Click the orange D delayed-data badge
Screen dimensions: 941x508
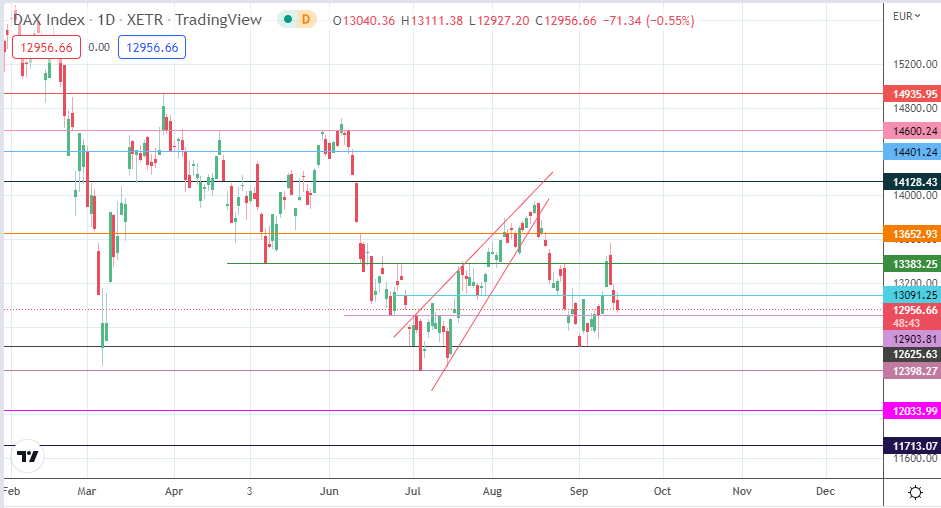coord(306,20)
